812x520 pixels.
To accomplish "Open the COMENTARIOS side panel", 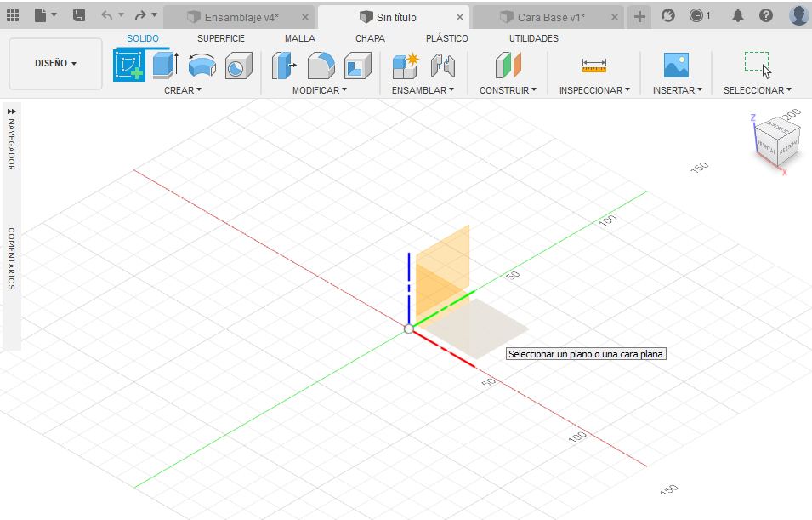I will tap(11, 259).
